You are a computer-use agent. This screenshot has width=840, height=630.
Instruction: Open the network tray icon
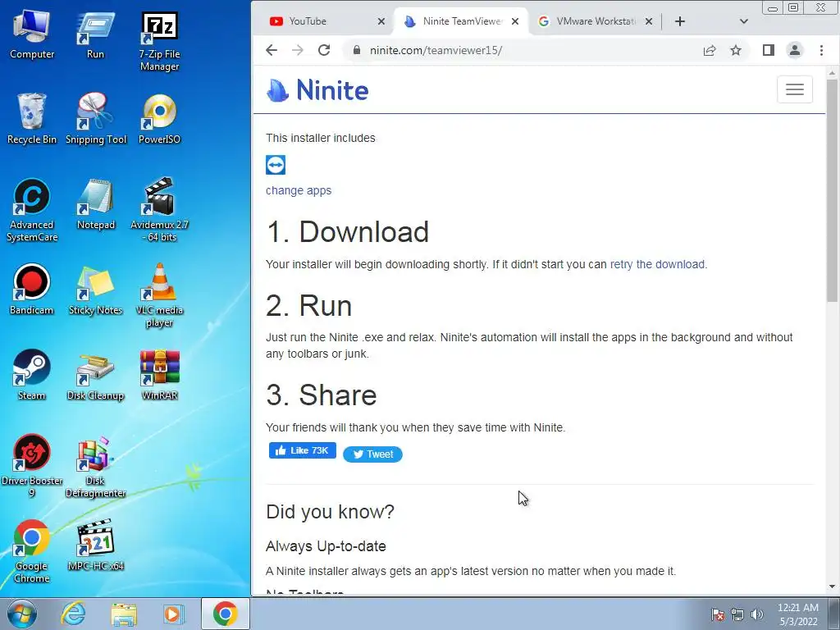(x=737, y=614)
